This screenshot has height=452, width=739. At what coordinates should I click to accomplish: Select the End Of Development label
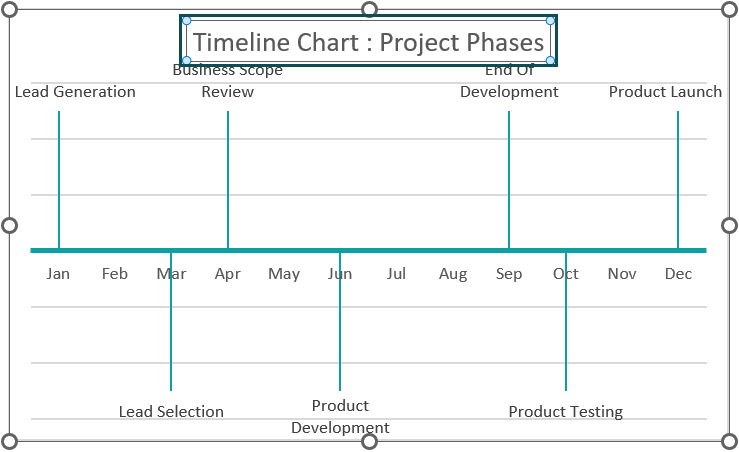pos(509,81)
